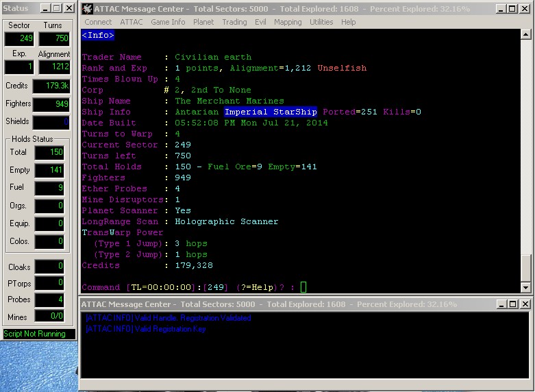
Task: Click the ATTAC Message Center title bar icon
Action: [x=87, y=9]
